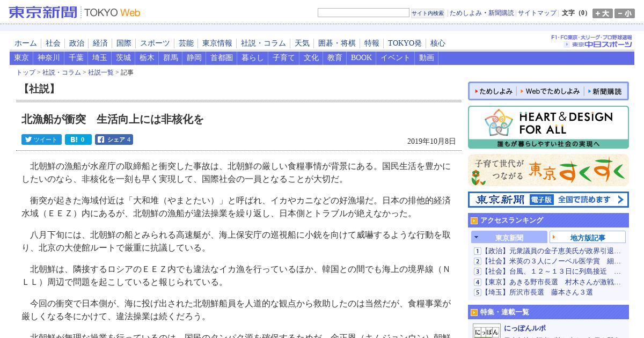Open the にっぽんルポ series link
Viewport: 644px width, 338px height.
tap(525, 328)
